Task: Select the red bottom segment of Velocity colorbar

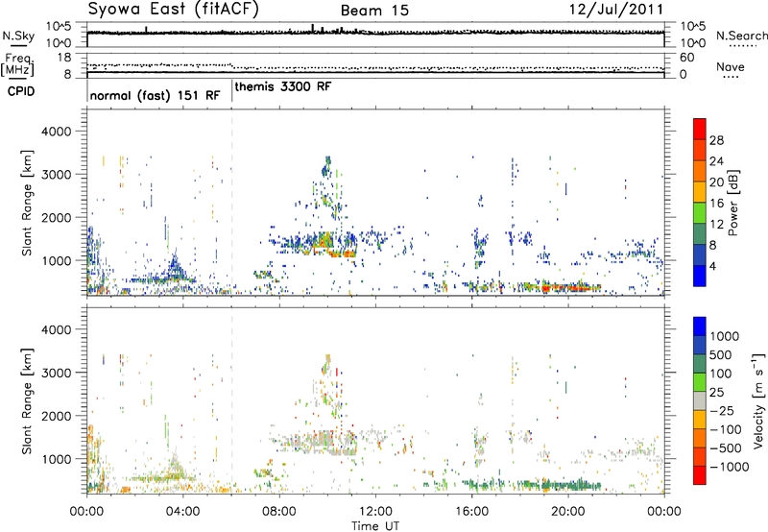Action: tap(700, 475)
